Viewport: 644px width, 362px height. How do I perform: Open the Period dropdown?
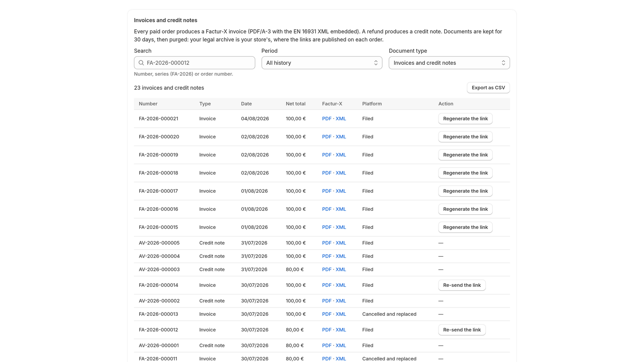322,63
